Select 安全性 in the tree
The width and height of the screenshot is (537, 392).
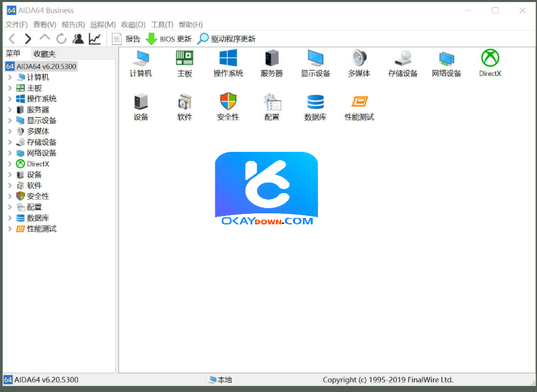click(x=33, y=196)
